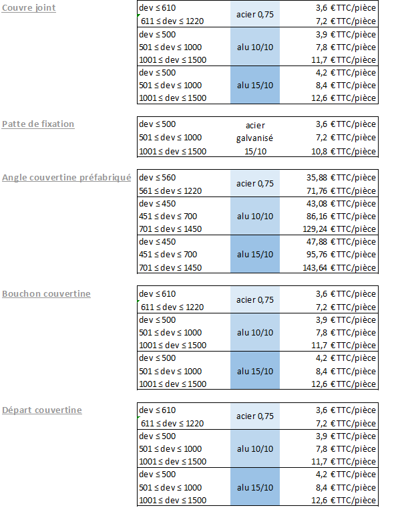404x532 pixels.
Task: Select the Bouchon couvertine heading
Action: tap(46, 293)
